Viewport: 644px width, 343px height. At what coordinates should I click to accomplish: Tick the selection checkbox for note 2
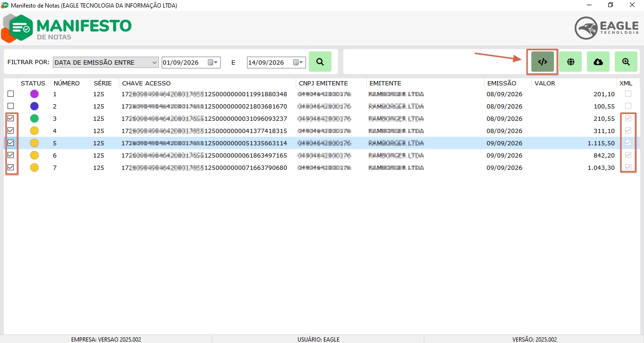click(x=11, y=106)
